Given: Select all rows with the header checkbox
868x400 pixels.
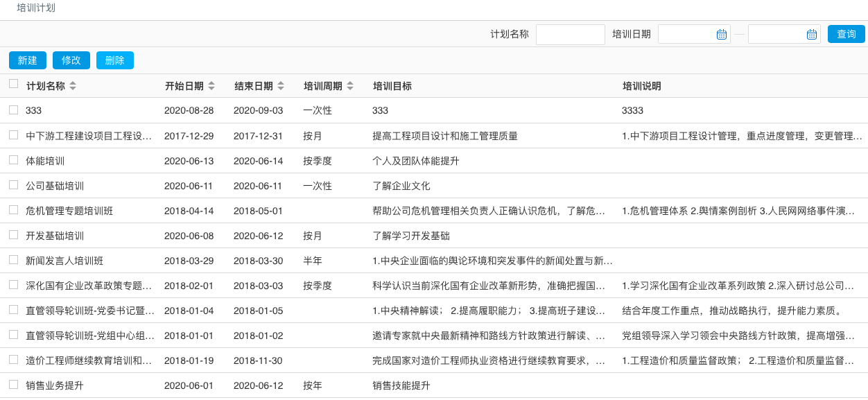Looking at the screenshot, I should 12,82.
